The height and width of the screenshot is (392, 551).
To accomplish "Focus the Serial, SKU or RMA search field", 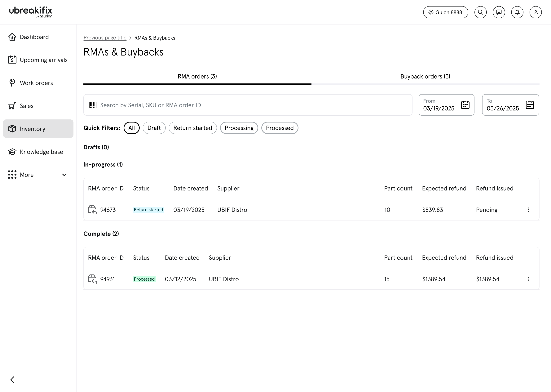I will (248, 105).
